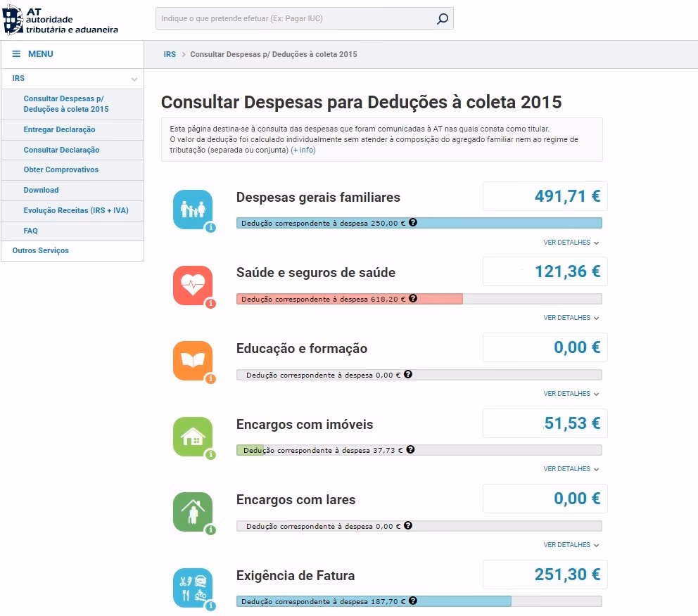
Task: Open the FAQ menu entry
Action: pyautogui.click(x=30, y=231)
